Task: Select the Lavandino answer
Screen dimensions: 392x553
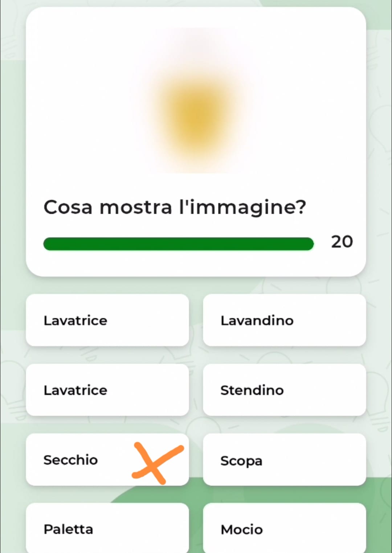Action: 284,320
